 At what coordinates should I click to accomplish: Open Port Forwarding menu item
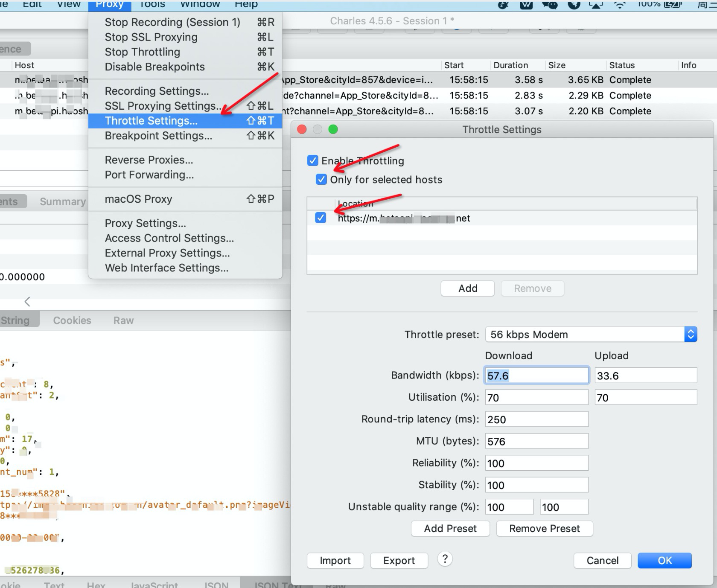(x=185, y=175)
